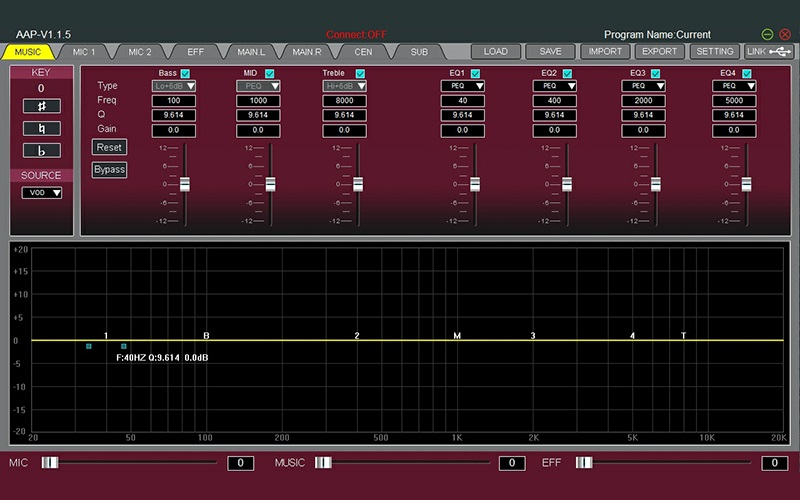Uncheck the EQ3 band checkbox
This screenshot has height=500, width=800.
tap(656, 73)
